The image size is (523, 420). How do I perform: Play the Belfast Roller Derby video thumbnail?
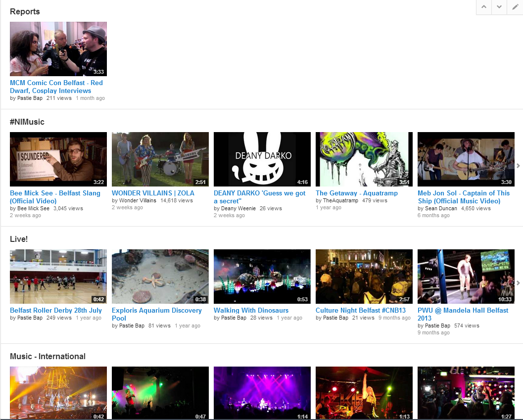point(58,277)
